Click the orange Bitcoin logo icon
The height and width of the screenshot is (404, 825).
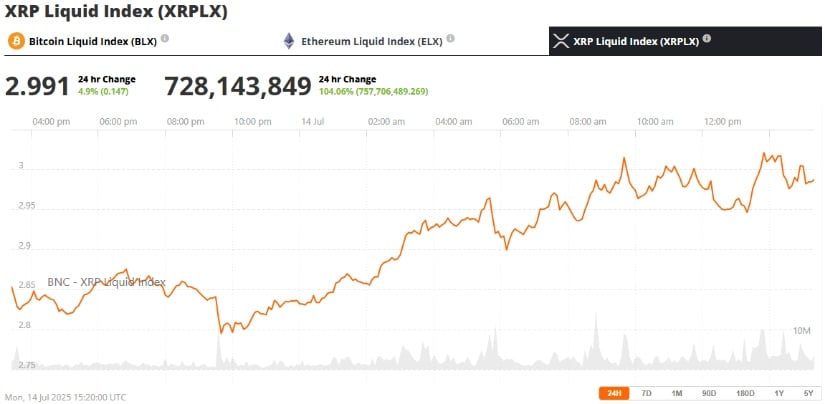(16, 41)
